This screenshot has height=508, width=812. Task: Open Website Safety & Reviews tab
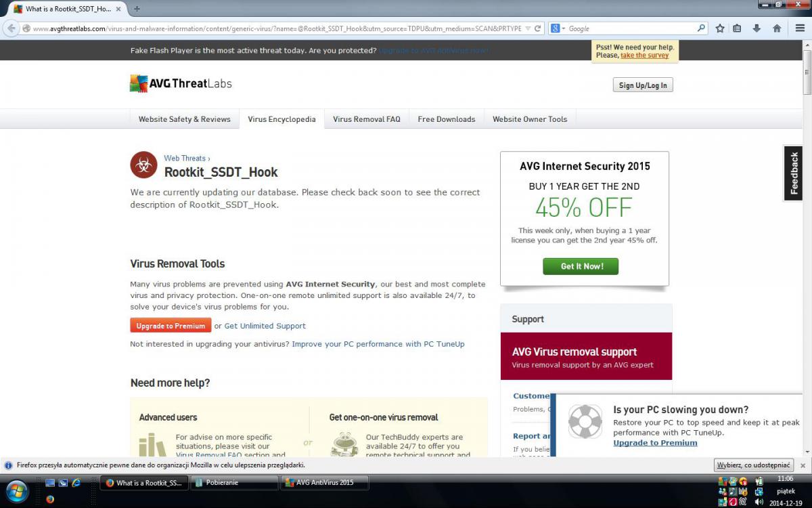[185, 119]
